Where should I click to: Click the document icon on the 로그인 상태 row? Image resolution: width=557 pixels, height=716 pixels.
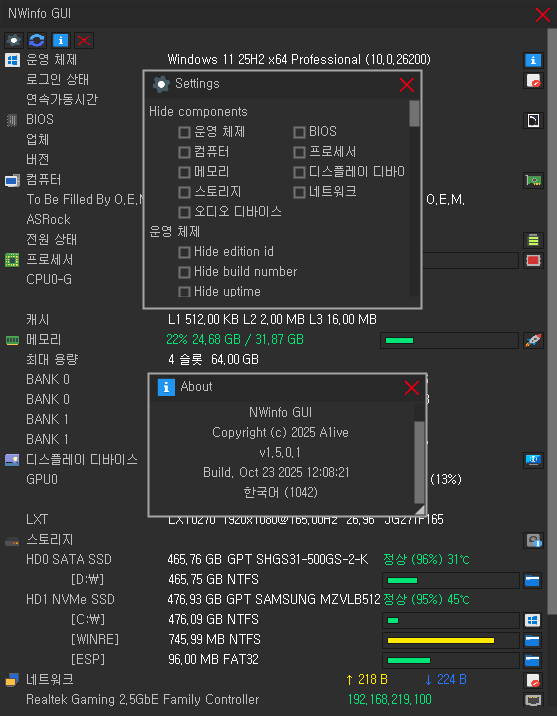[533, 80]
